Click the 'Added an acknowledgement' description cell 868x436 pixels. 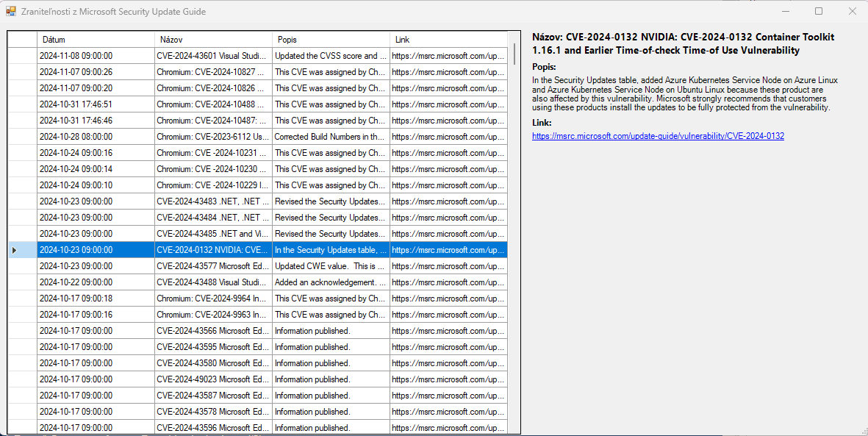[331, 282]
